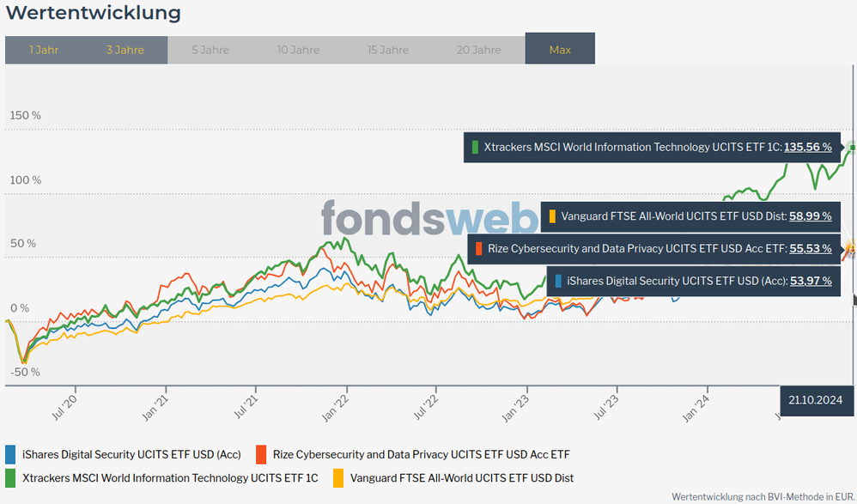
Task: Select the 1 Jahr time range tab
Action: [x=44, y=50]
